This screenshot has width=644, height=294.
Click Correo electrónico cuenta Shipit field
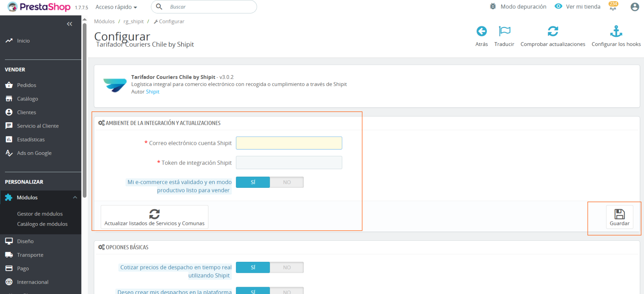tap(289, 143)
